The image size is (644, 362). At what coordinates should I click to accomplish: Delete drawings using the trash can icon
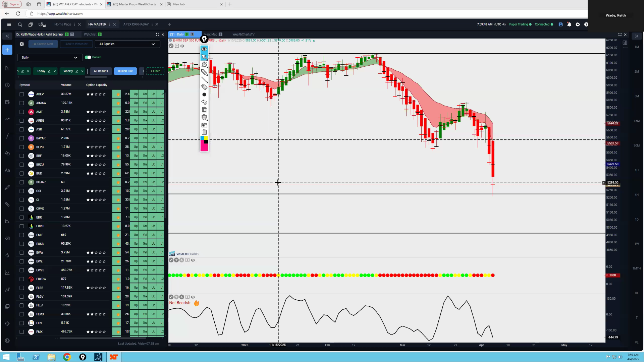[x=204, y=110]
